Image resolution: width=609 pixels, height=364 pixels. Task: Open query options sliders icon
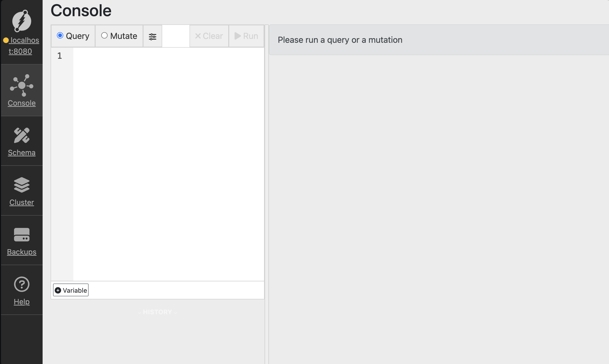click(x=152, y=36)
